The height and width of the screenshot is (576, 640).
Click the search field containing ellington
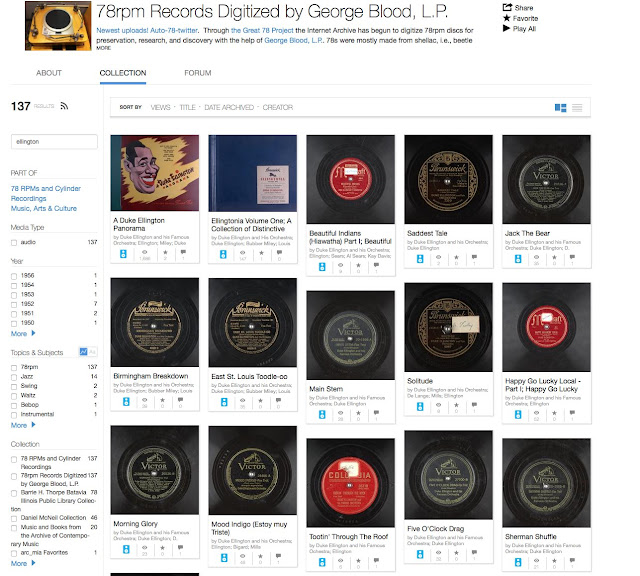pos(54,142)
